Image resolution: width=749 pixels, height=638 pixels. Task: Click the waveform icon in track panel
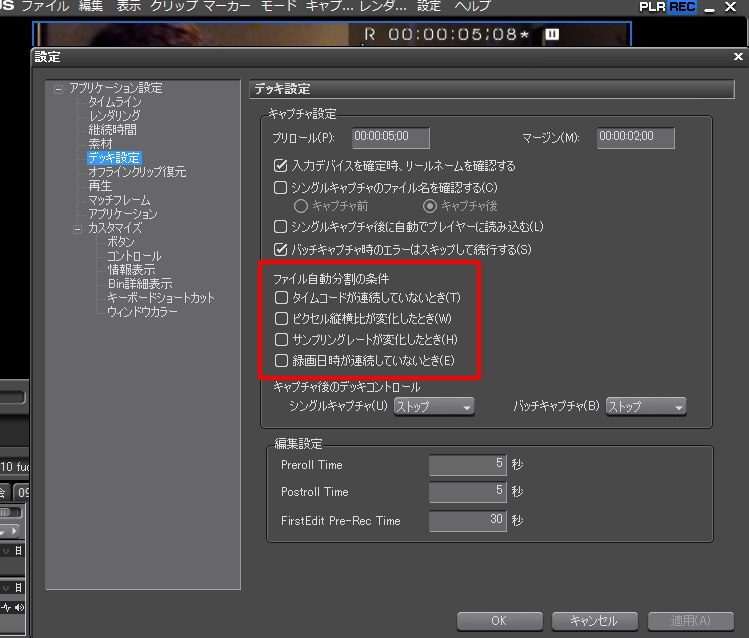[6, 607]
